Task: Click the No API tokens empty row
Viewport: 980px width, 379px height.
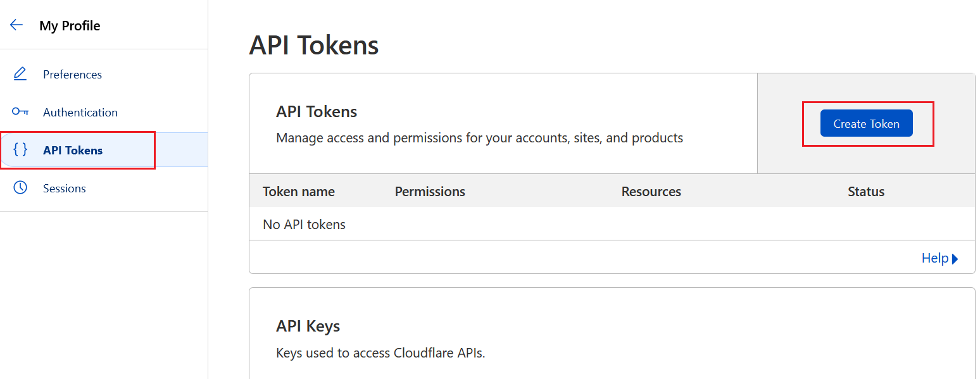Action: point(304,225)
